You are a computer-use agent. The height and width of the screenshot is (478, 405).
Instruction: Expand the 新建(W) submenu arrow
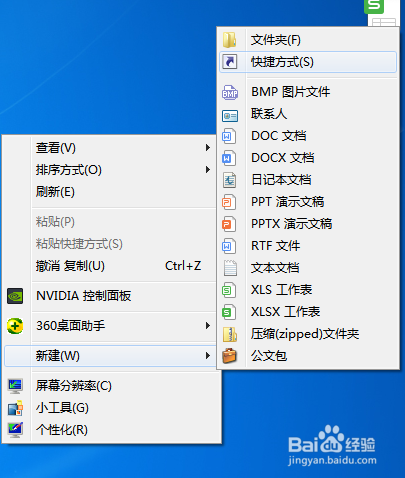point(208,356)
